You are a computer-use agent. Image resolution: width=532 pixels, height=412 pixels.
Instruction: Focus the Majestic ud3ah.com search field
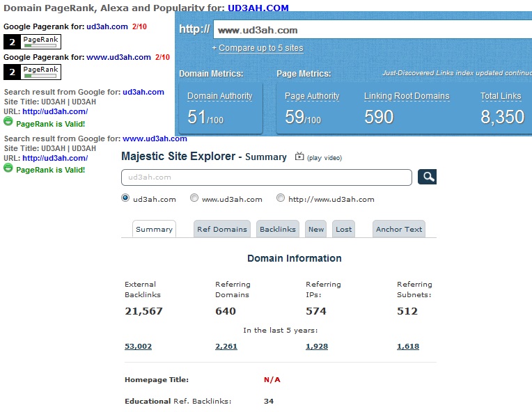(266, 177)
